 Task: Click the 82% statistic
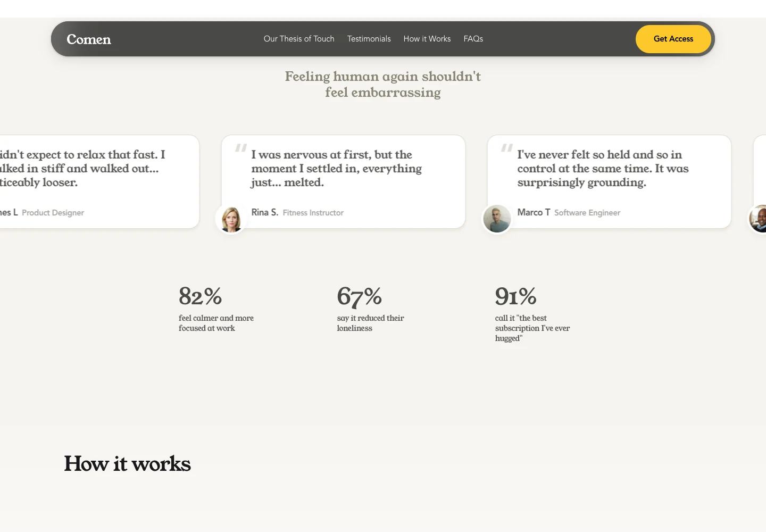(x=200, y=296)
